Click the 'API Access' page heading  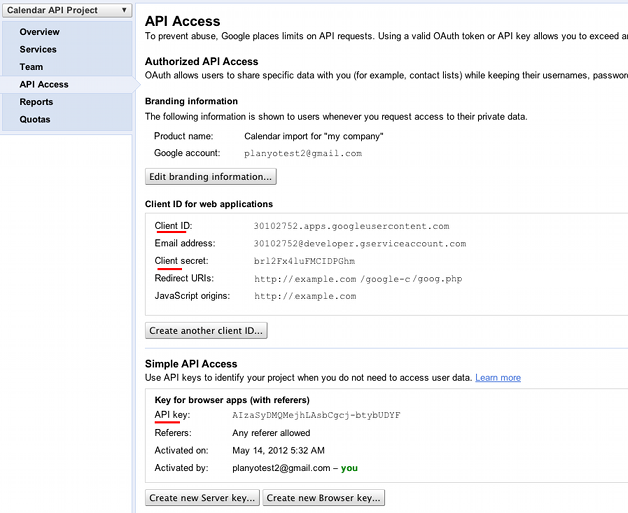[183, 21]
